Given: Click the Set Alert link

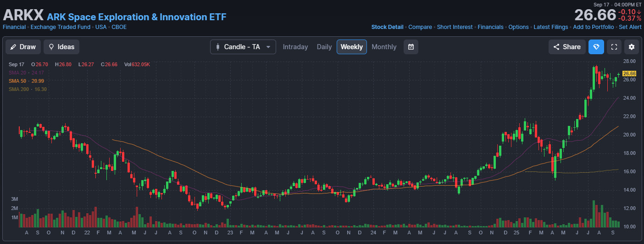Looking at the screenshot, I should pos(630,27).
